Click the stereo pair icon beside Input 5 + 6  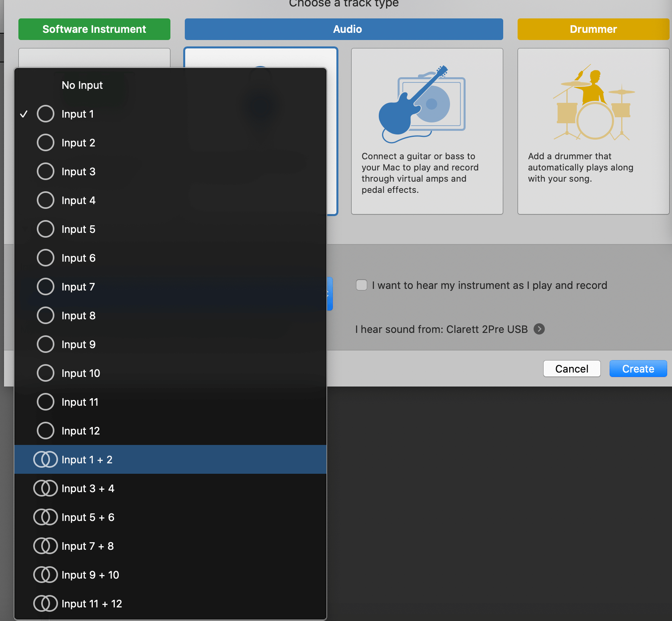[46, 517]
